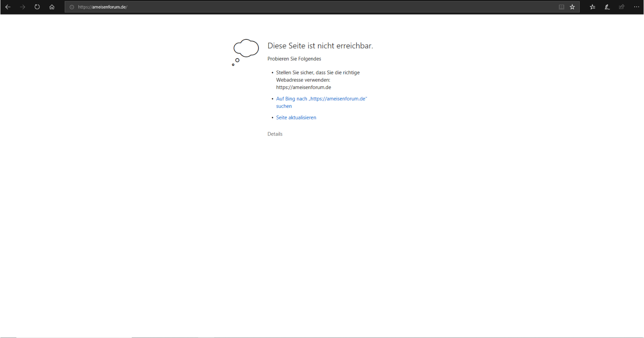Viewport: 644px width, 338px height.
Task: Click the 'Diese Seite ist nicht erreichbar' heading
Action: tap(320, 46)
